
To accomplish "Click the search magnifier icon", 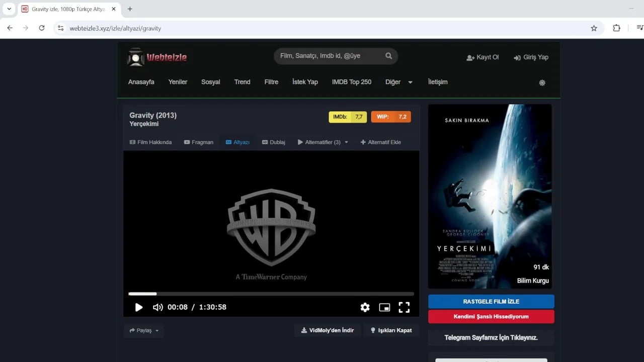I will pyautogui.click(x=388, y=56).
